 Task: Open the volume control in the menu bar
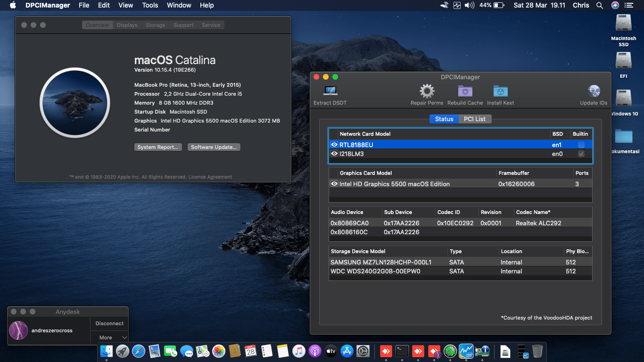point(469,5)
